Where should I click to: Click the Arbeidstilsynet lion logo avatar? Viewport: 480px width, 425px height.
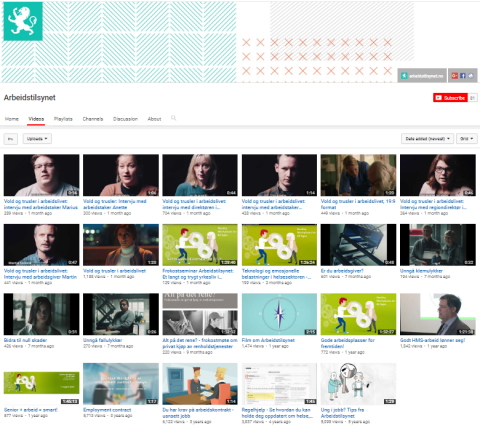click(23, 21)
